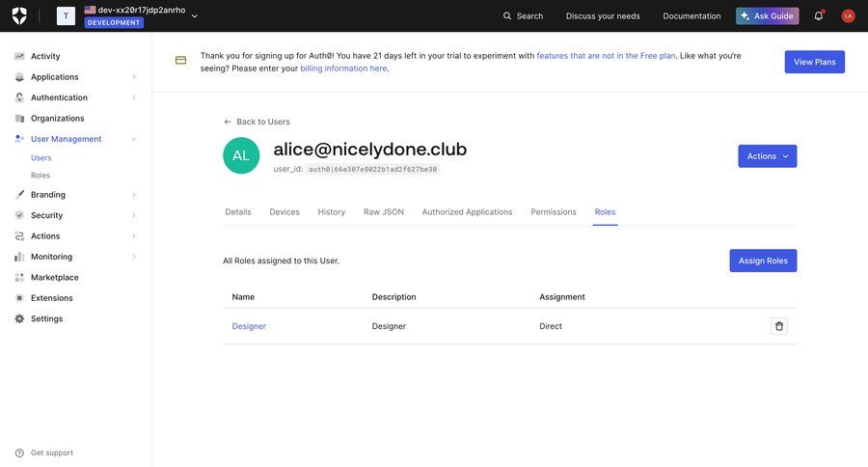The height and width of the screenshot is (467, 868).
Task: Click the Assign Roles button
Action: pos(763,261)
